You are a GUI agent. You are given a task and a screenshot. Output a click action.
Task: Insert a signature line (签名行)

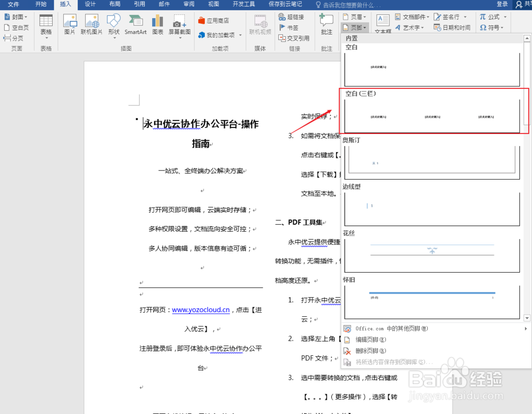(451, 16)
